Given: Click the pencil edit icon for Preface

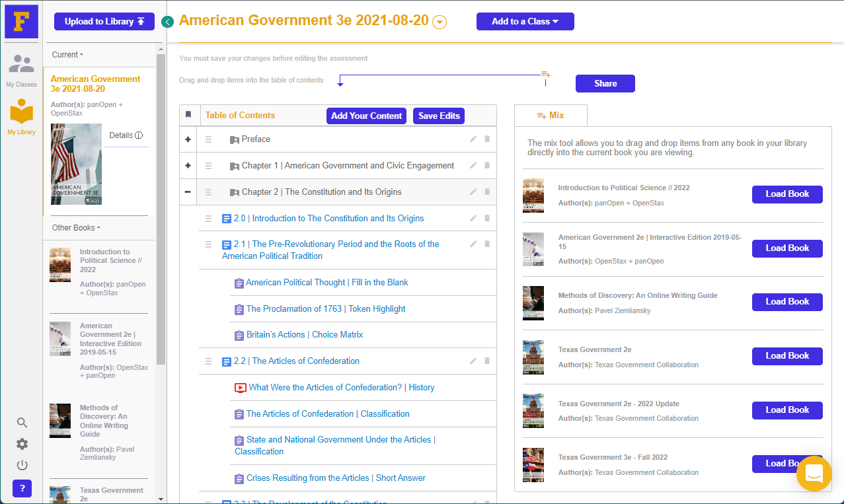Looking at the screenshot, I should (473, 139).
